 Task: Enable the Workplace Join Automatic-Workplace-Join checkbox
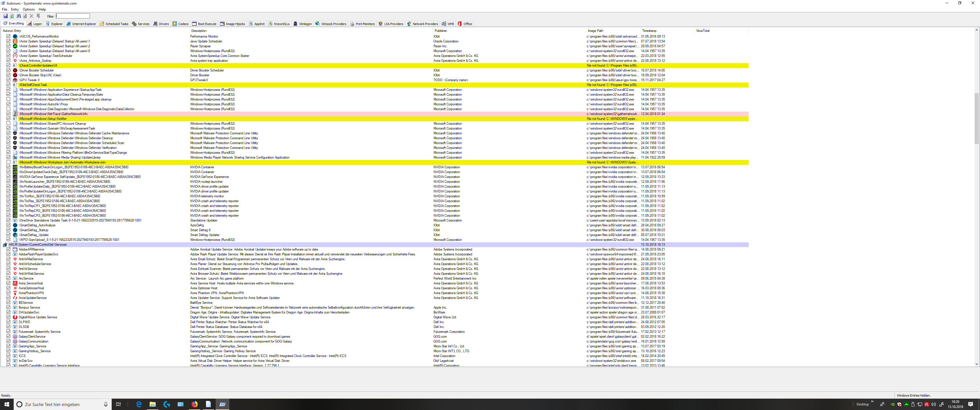coord(8,162)
